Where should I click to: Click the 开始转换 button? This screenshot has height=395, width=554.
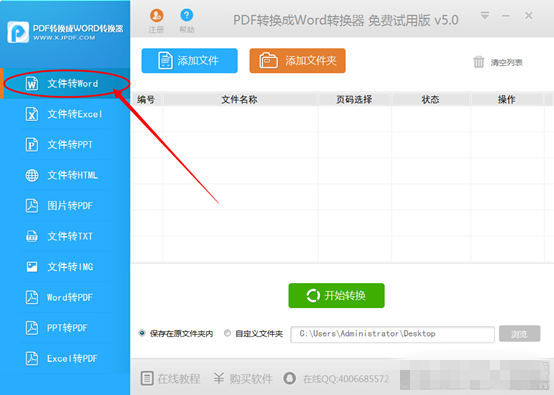tap(336, 295)
